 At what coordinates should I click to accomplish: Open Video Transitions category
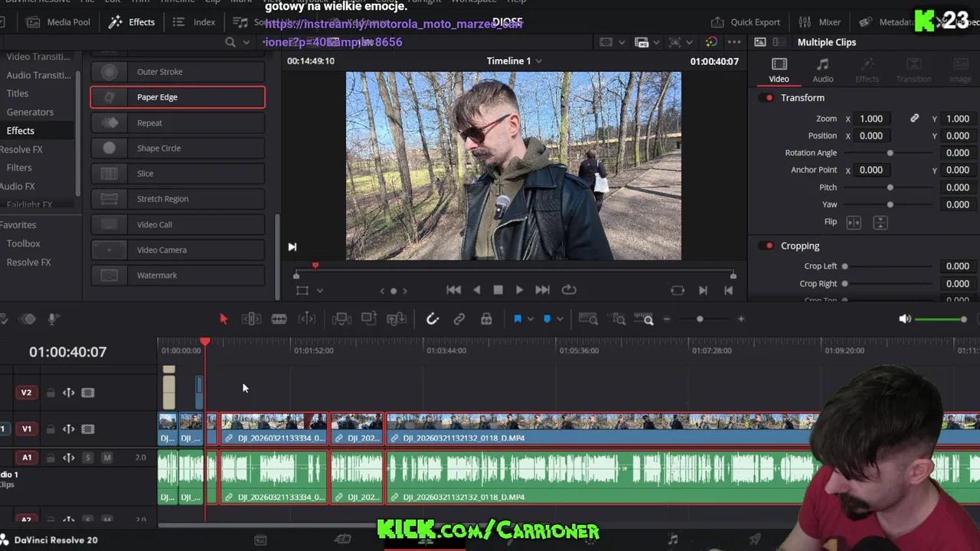click(x=38, y=57)
